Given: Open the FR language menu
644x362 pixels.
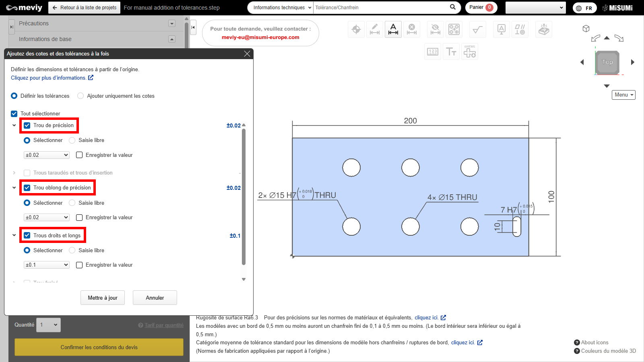Looking at the screenshot, I should click(x=584, y=8).
